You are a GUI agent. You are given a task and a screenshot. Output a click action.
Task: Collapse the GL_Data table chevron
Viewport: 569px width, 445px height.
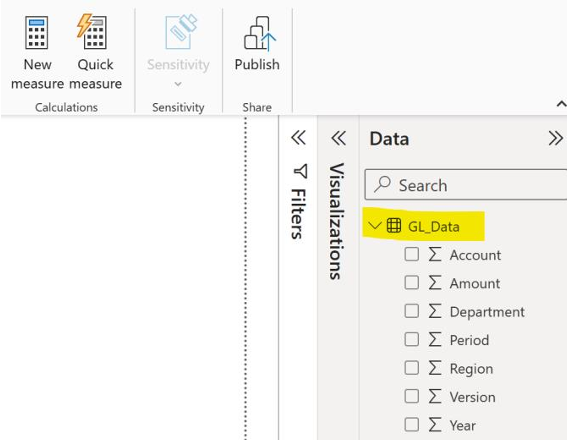click(374, 225)
